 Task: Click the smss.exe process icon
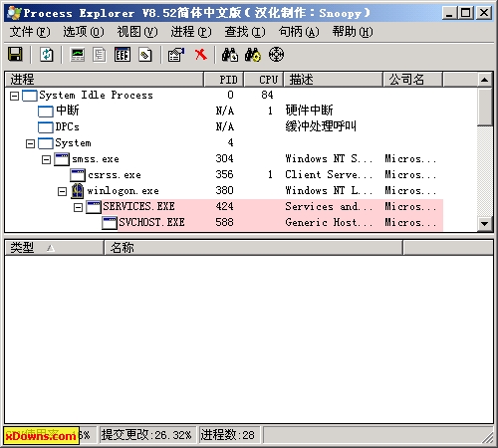coord(62,159)
